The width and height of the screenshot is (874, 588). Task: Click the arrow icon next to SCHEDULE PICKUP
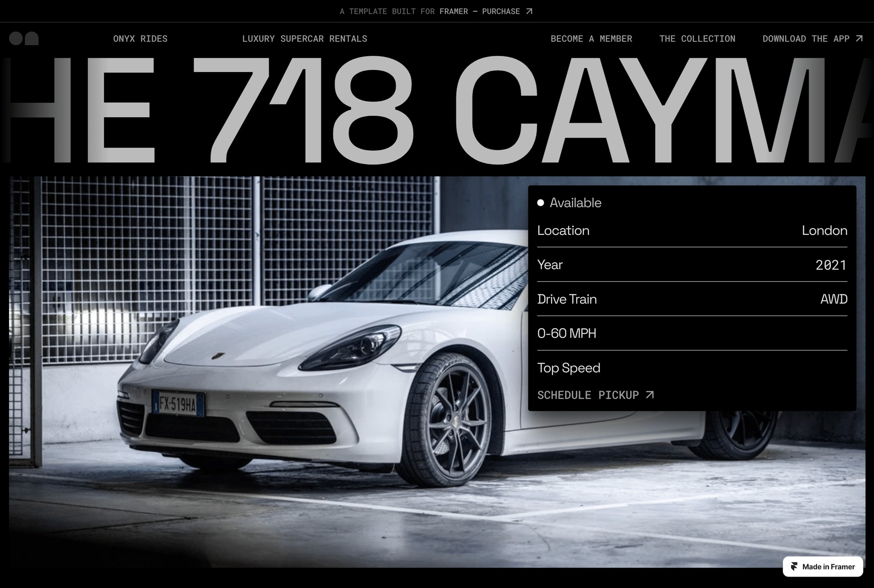pyautogui.click(x=650, y=395)
